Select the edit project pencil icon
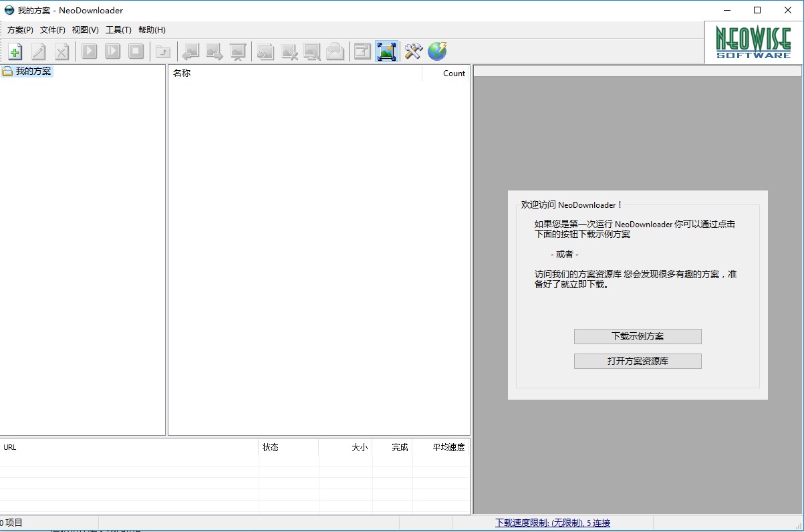 coord(38,51)
